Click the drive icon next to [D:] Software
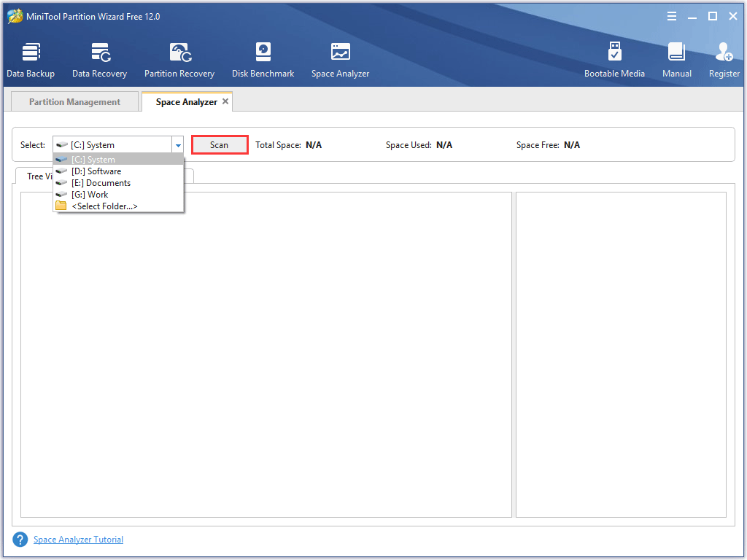747x560 pixels. (61, 171)
